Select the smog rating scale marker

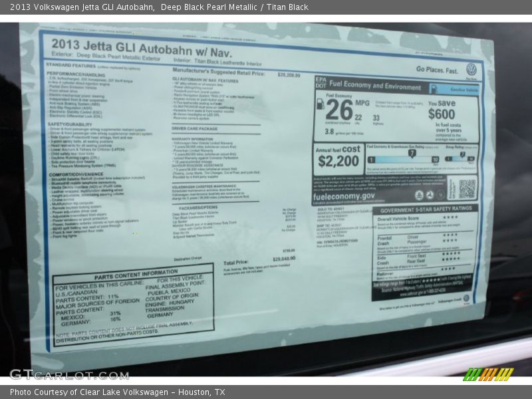(x=462, y=155)
